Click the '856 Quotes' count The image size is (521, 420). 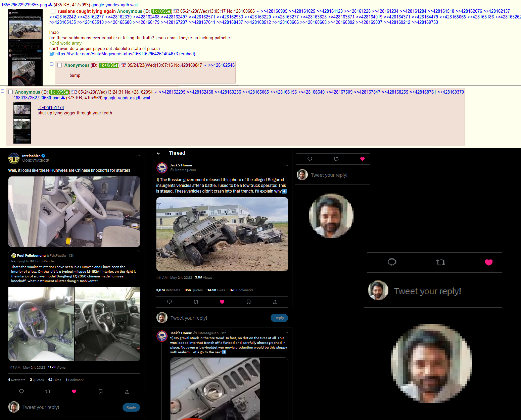tap(194, 290)
